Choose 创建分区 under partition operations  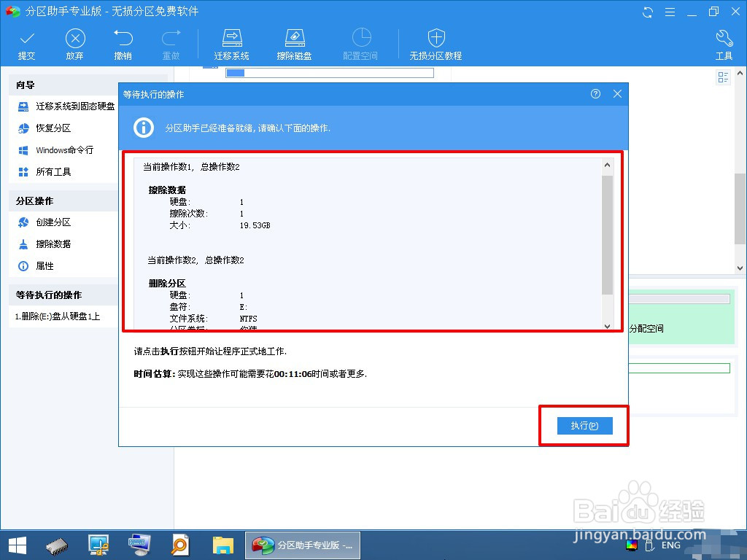pyautogui.click(x=44, y=222)
